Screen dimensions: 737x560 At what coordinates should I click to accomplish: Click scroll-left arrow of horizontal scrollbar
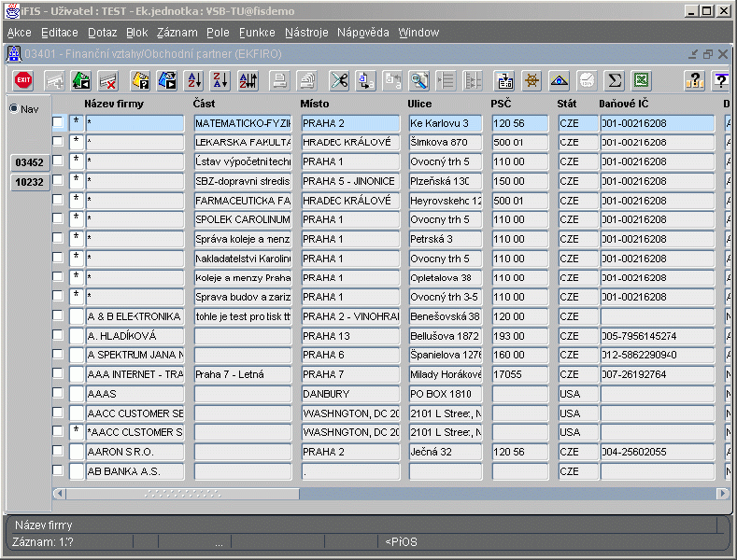click(59, 494)
